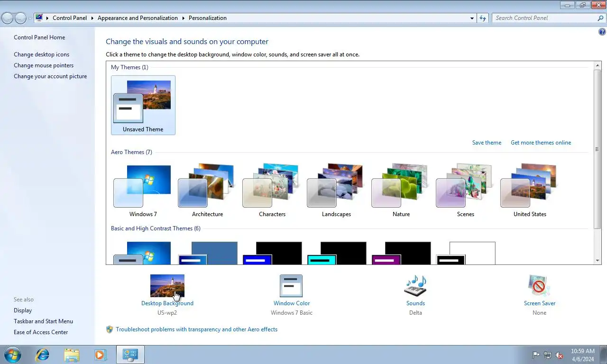This screenshot has height=364, width=607.
Task: Click the Search Control Panel field
Action: (x=544, y=18)
